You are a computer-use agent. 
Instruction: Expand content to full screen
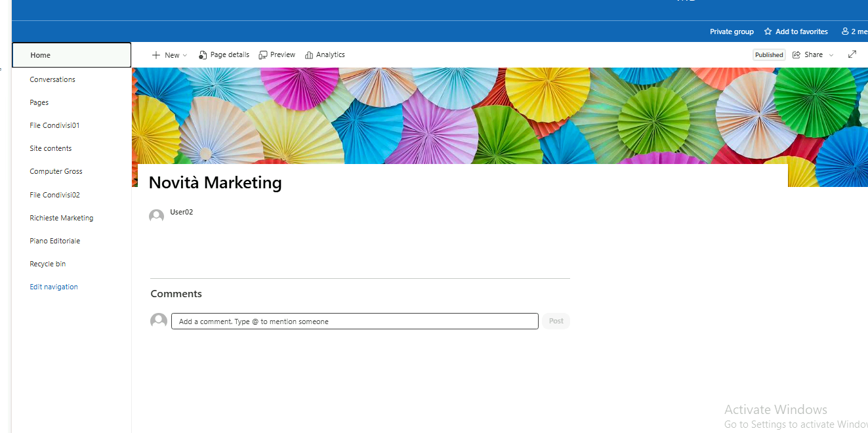click(852, 54)
